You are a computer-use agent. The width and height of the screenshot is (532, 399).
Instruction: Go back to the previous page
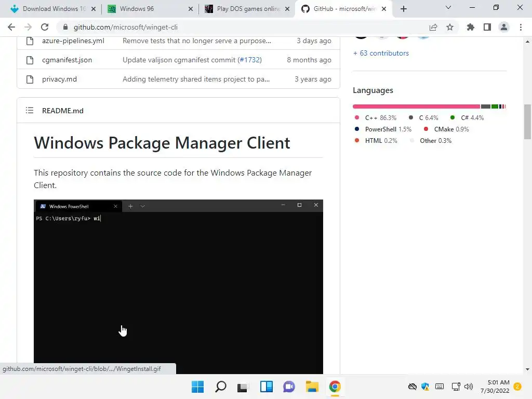tap(11, 27)
